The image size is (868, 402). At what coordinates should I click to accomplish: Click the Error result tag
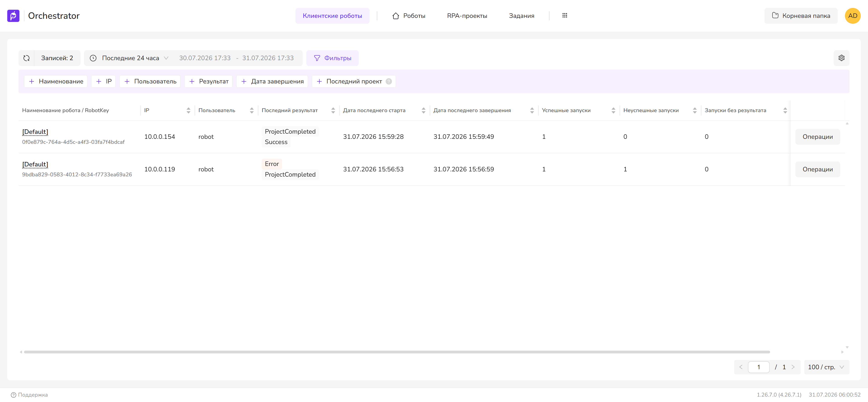(271, 164)
